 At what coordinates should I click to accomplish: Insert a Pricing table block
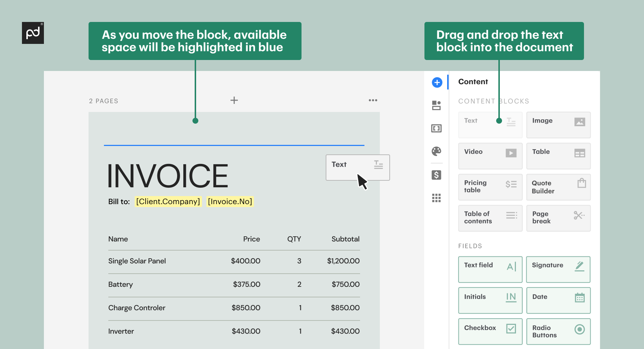click(x=490, y=187)
